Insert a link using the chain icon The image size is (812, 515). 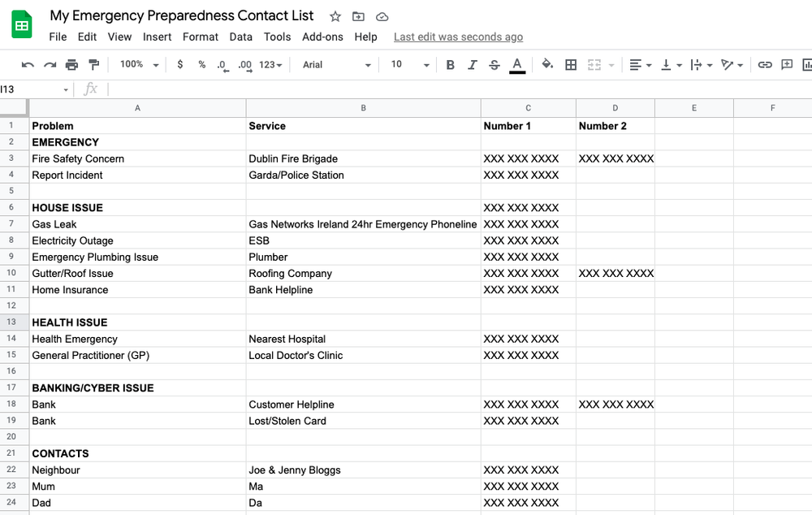pos(765,65)
